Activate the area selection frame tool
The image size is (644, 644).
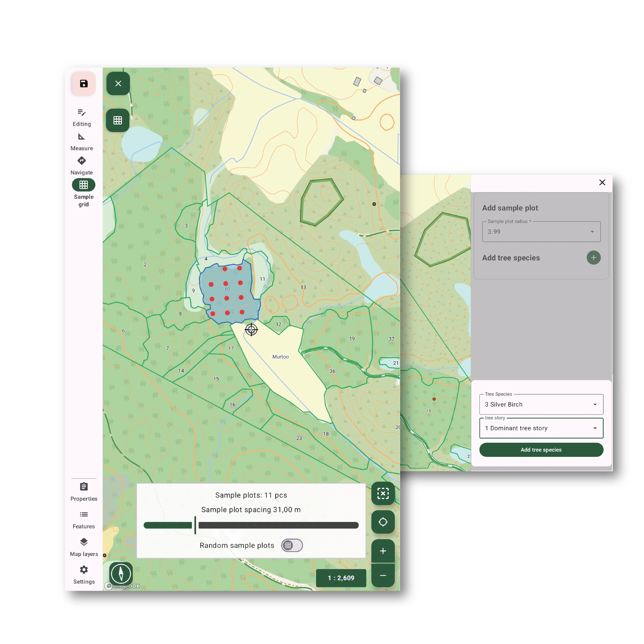(383, 494)
